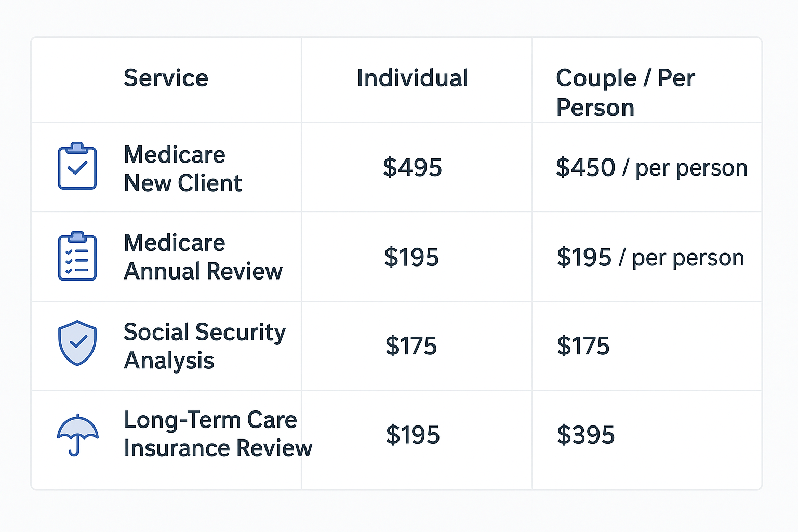This screenshot has height=532, width=798.
Task: Select the $175 couple Social Security price
Action: (x=583, y=346)
